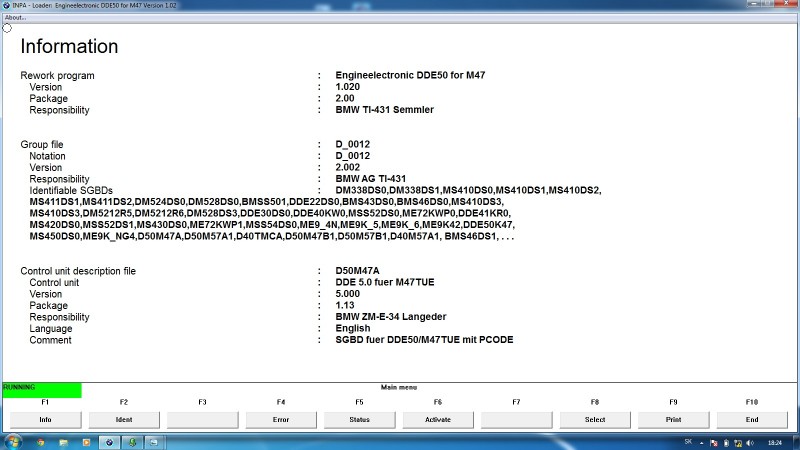Click the Select button

click(x=595, y=419)
